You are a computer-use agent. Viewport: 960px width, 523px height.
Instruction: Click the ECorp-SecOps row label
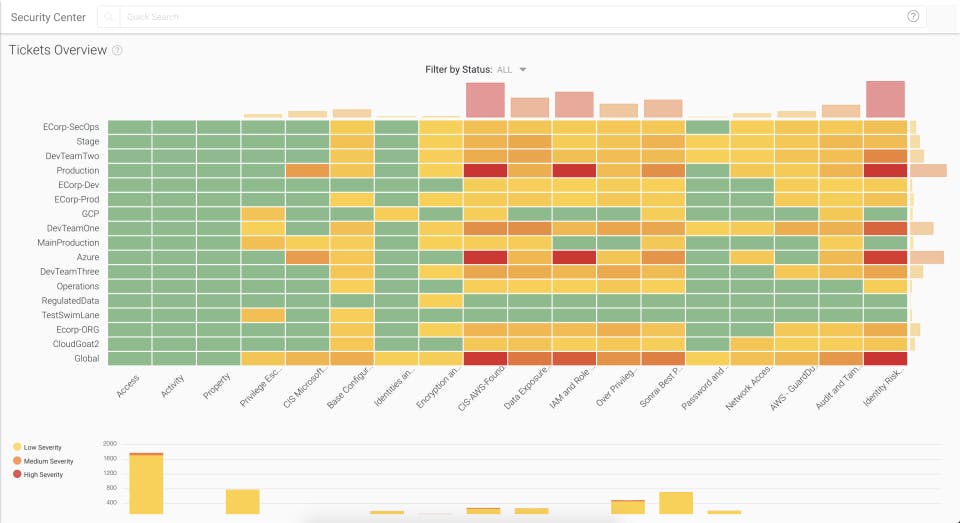(x=71, y=127)
